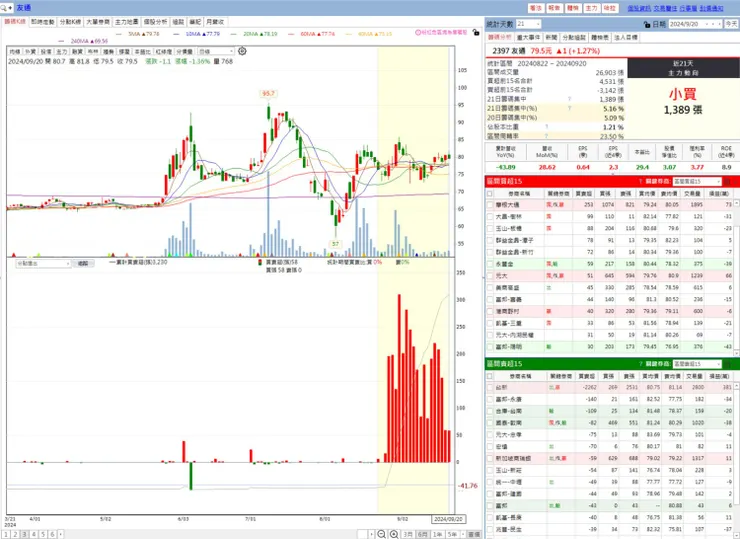Expand the arrow after the 5年 range button

pos(463,534)
